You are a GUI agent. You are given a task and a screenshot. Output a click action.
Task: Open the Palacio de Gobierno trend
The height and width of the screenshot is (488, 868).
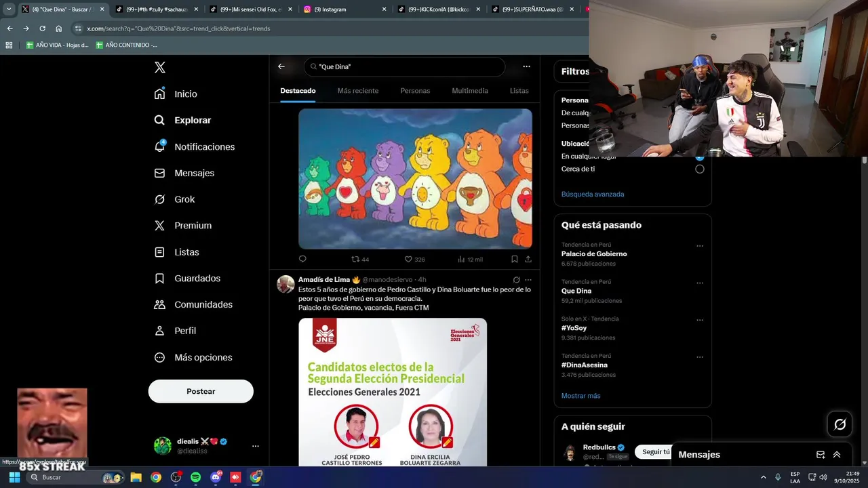click(x=594, y=254)
